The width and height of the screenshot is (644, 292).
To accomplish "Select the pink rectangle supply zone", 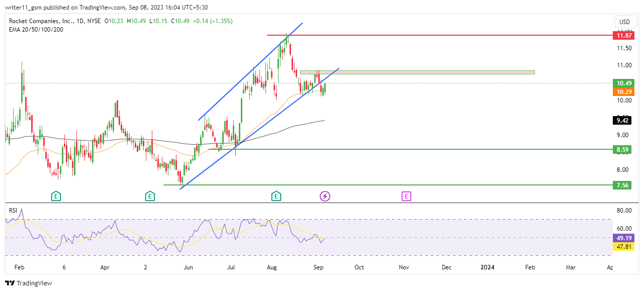I will click(417, 72).
